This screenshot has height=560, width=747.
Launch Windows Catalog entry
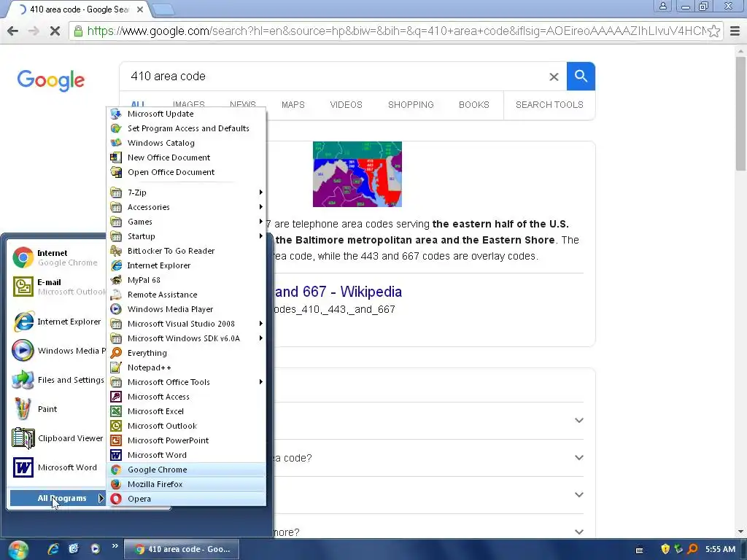pyautogui.click(x=186, y=143)
